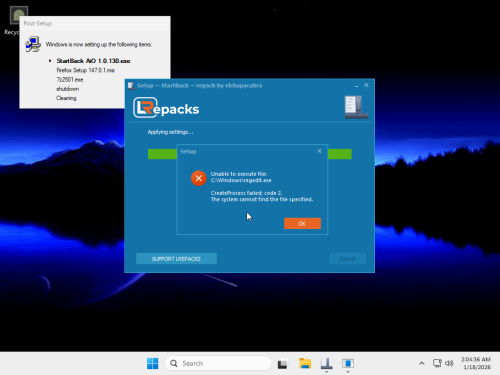The width and height of the screenshot is (500, 375).
Task: Open Task View from the taskbar
Action: 283,364
